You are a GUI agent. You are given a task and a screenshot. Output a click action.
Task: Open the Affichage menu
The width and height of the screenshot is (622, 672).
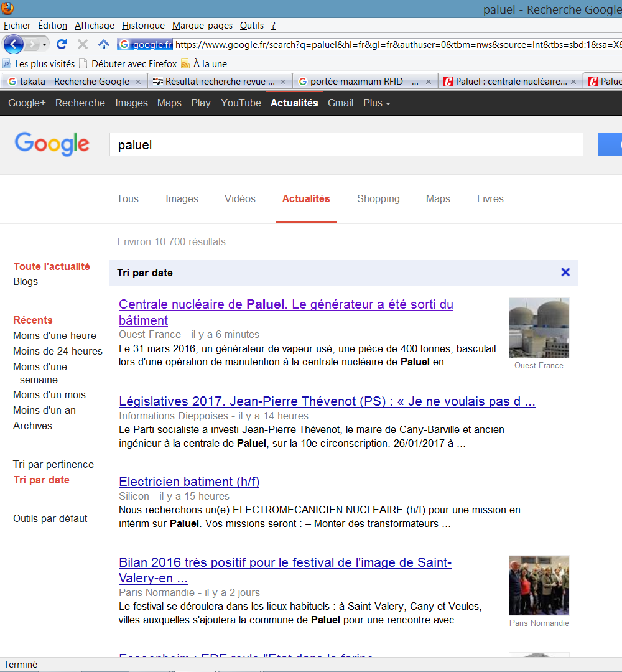(x=95, y=26)
